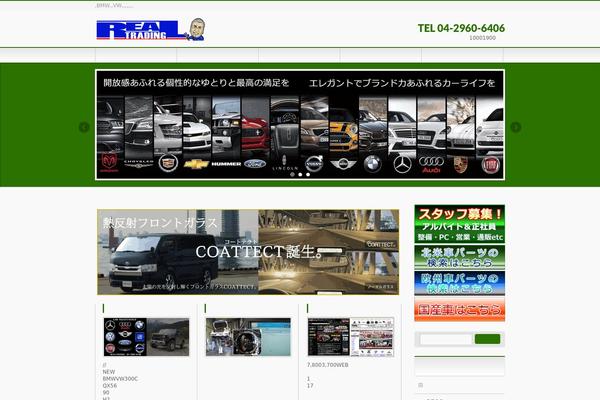The width and height of the screenshot is (600, 400).
Task: Open 国産車はこちら banner
Action: click(x=460, y=309)
